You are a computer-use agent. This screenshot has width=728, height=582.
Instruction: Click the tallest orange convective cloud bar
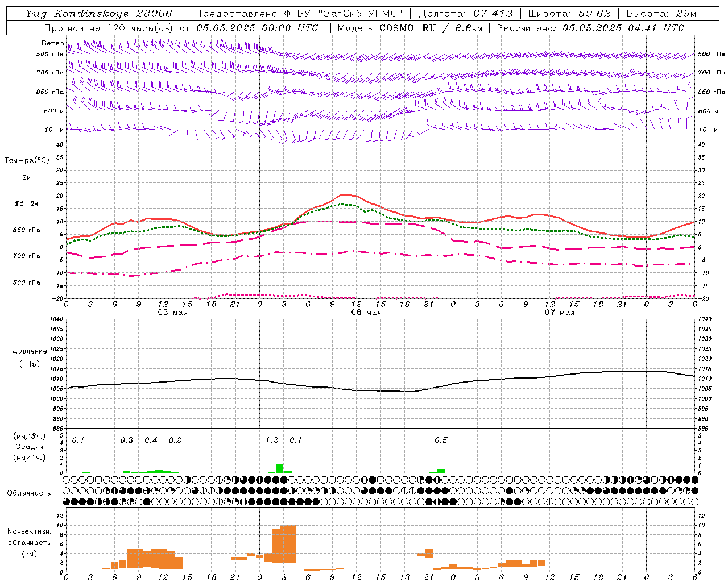click(x=288, y=544)
